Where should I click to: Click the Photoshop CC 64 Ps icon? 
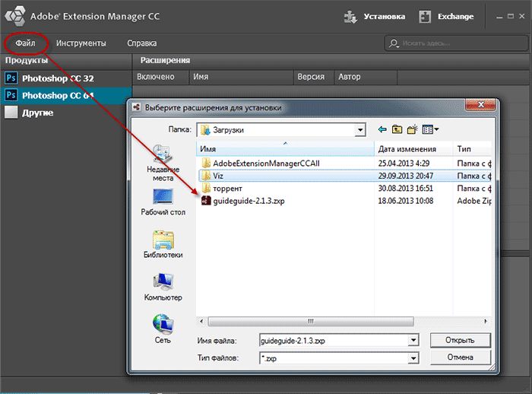tap(11, 95)
